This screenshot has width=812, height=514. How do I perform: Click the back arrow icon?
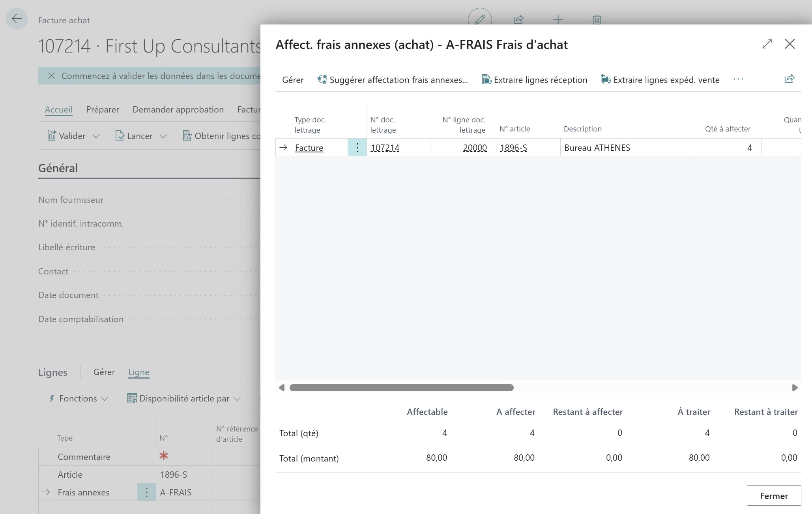click(x=17, y=19)
